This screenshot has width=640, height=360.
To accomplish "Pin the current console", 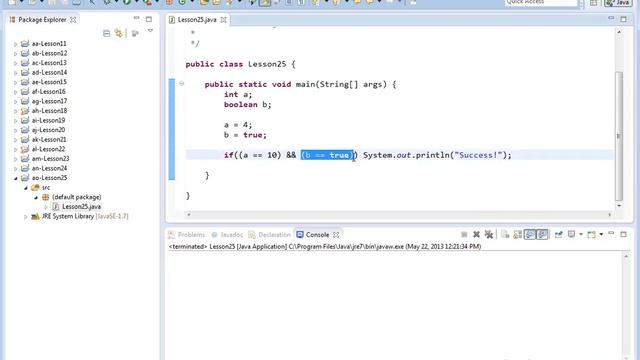I will coord(559,234).
